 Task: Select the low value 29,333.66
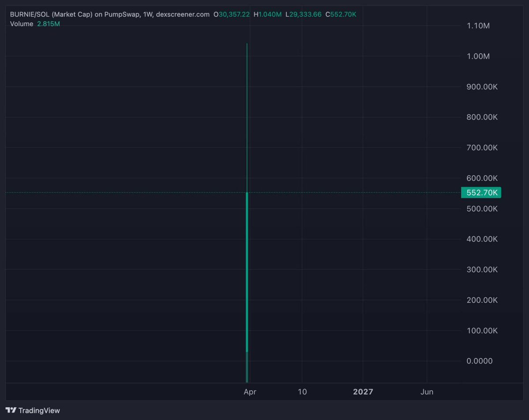(305, 15)
